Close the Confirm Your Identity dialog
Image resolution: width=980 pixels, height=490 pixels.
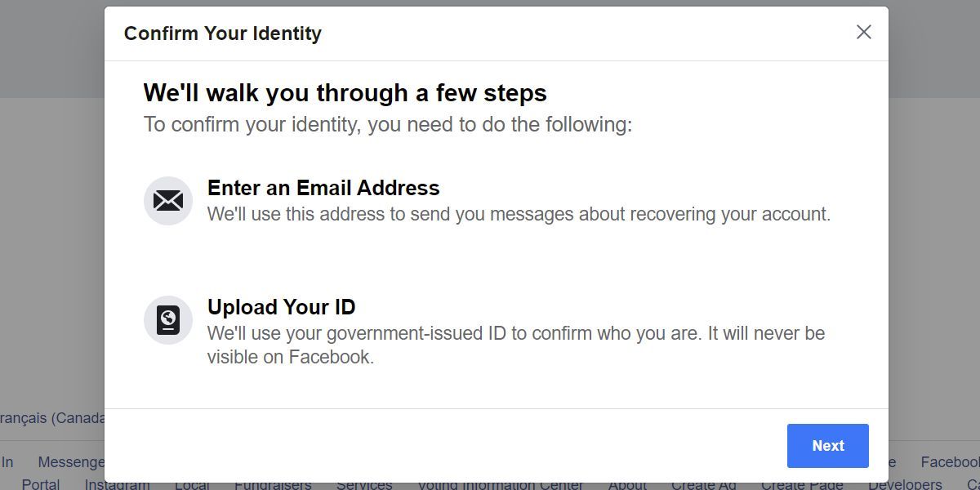[863, 32]
